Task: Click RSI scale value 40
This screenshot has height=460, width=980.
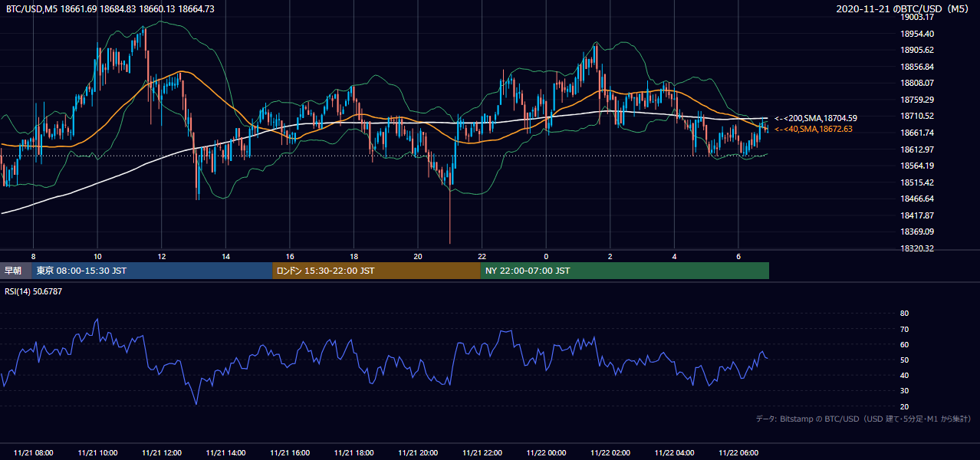Action: coord(904,375)
